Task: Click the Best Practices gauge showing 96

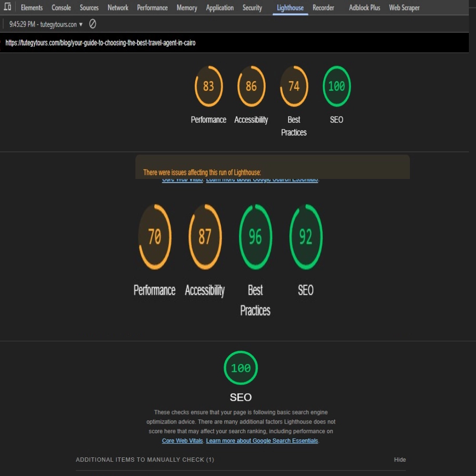Action: [255, 237]
